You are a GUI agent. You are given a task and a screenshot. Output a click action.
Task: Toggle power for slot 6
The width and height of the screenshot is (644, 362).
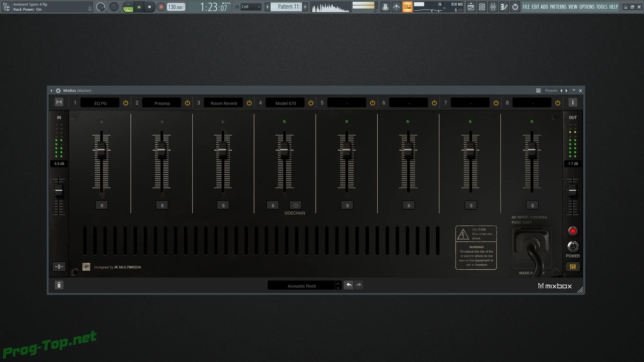[x=434, y=102]
